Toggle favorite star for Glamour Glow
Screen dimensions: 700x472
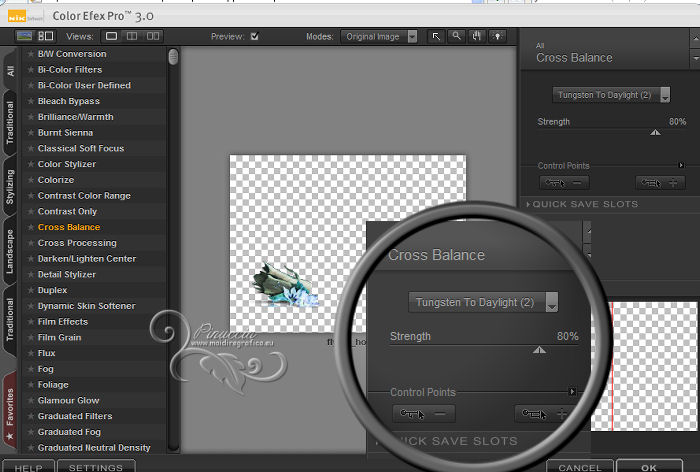[30, 401]
